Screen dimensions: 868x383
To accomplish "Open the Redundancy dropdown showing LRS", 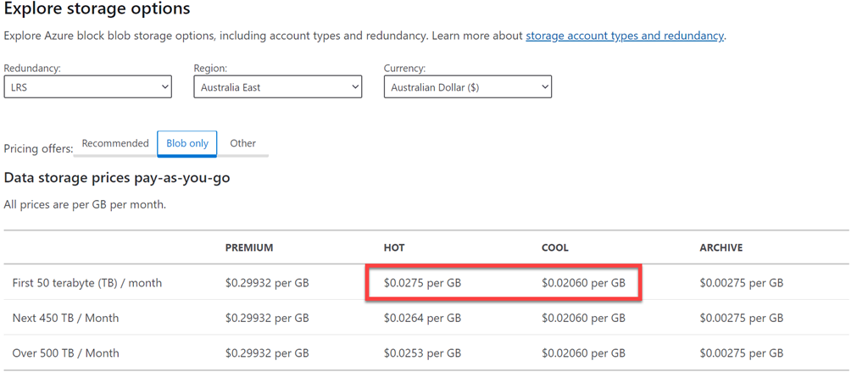I will pyautogui.click(x=87, y=87).
